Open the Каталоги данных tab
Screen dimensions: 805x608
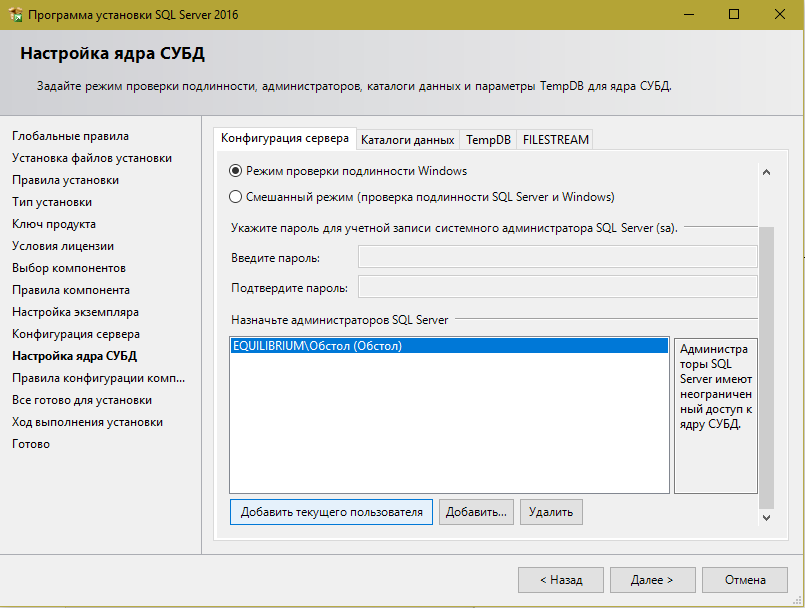tap(408, 140)
